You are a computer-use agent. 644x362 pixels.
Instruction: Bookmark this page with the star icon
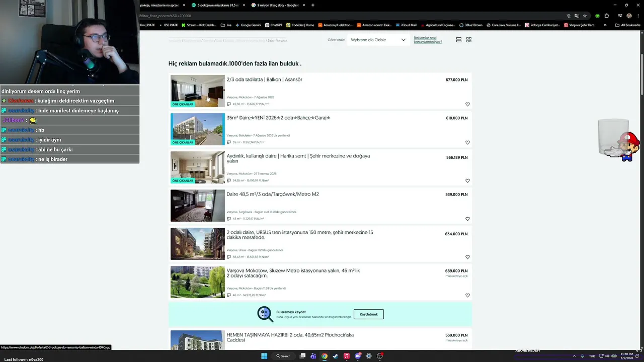(585, 16)
